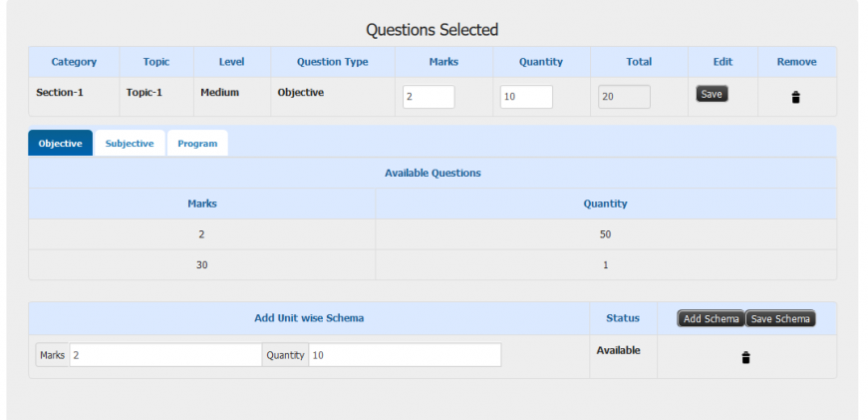Click the Total field showing 20
The width and height of the screenshot is (868, 420).
(x=624, y=97)
